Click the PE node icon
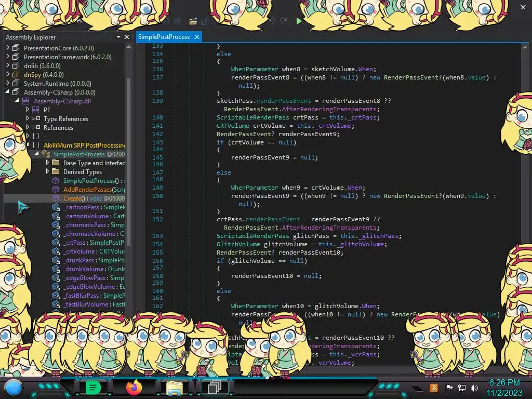Screen dimensions: 532x399 coord(36,110)
